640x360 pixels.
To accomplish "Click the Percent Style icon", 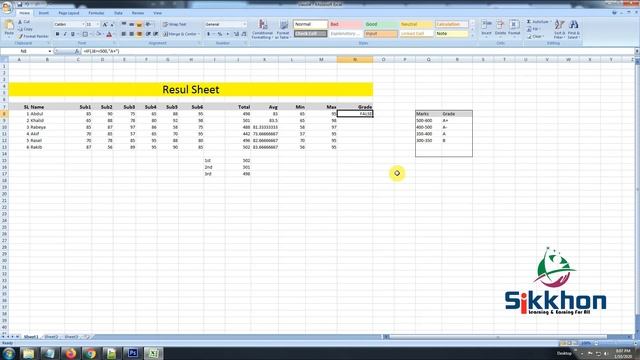I will pos(220,34).
